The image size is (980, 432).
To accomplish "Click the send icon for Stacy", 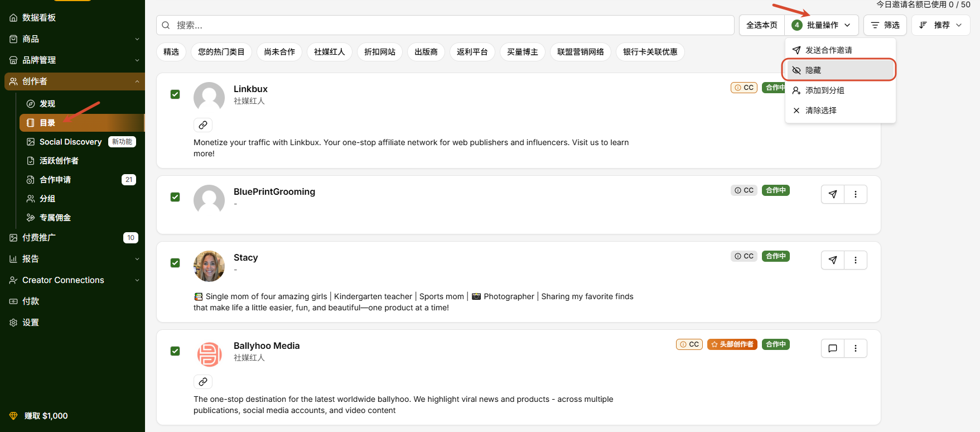I will [x=833, y=260].
